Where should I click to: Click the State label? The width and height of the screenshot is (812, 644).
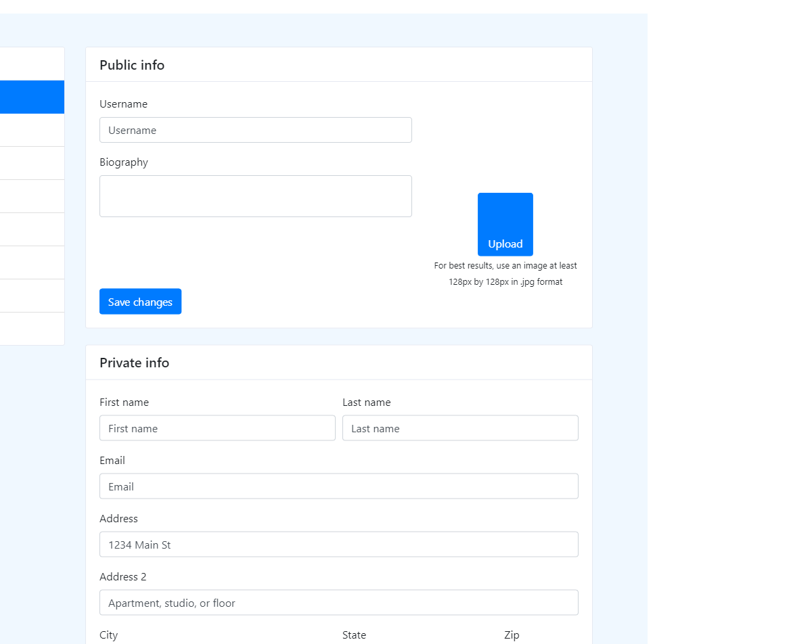[354, 635]
